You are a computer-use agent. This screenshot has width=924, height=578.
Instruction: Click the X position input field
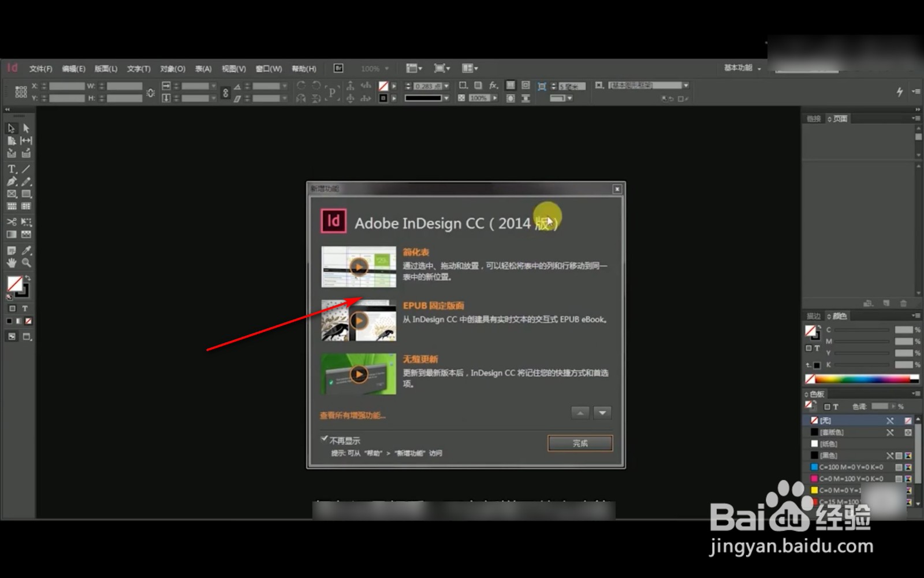tap(67, 86)
